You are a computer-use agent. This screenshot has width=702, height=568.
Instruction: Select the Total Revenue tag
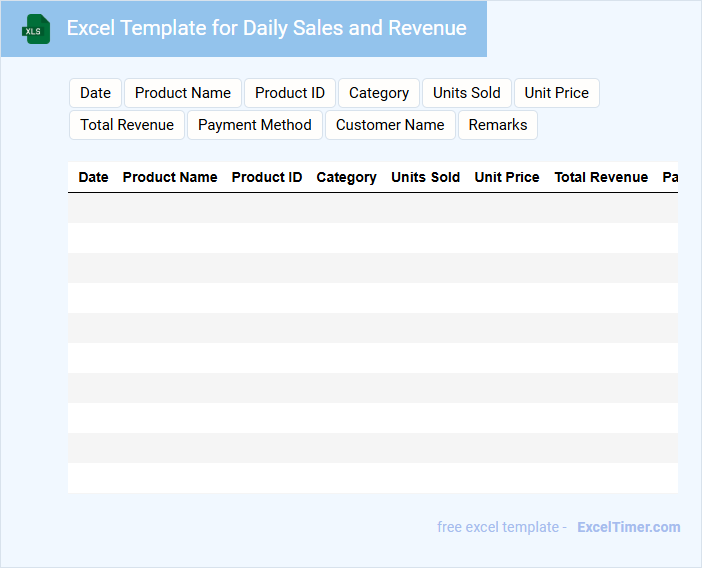pyautogui.click(x=127, y=125)
